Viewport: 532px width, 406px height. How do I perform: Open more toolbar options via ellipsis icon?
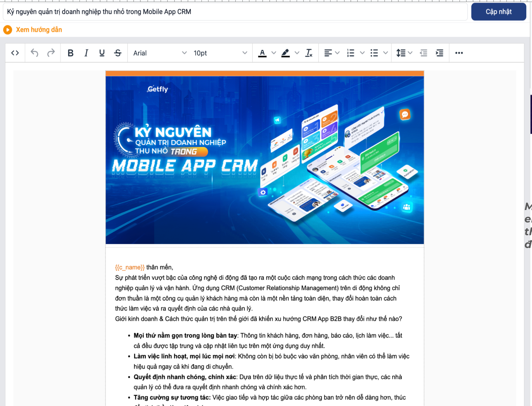[x=459, y=53]
